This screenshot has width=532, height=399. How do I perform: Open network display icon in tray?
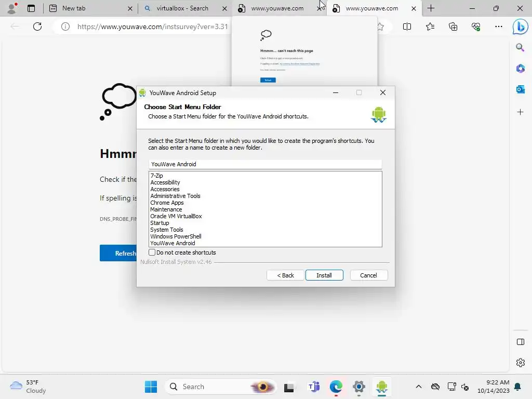coord(451,387)
